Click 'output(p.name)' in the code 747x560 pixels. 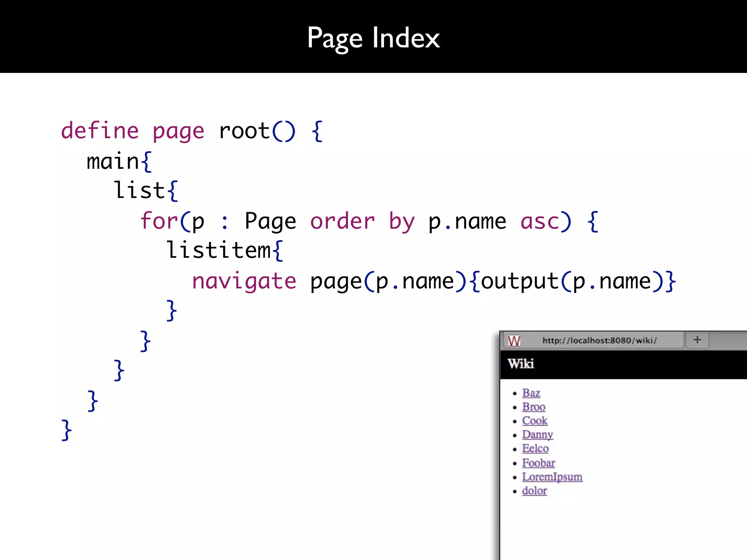tap(572, 281)
